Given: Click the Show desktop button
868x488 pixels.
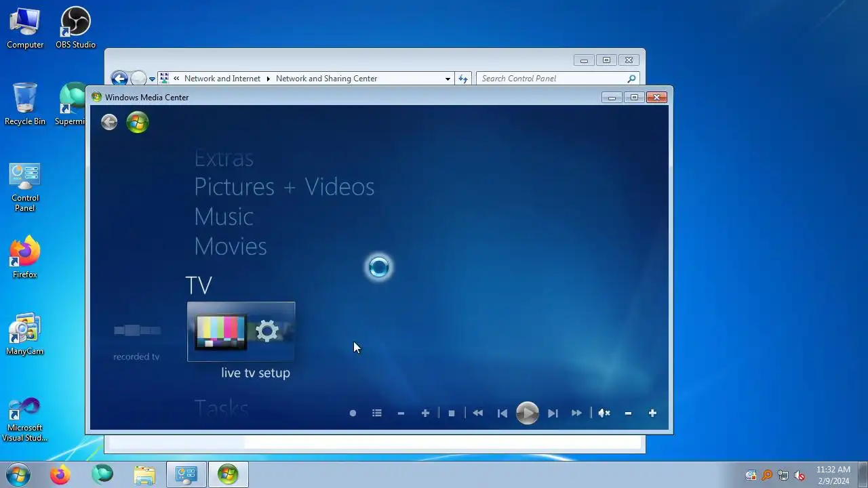Looking at the screenshot, I should point(863,474).
